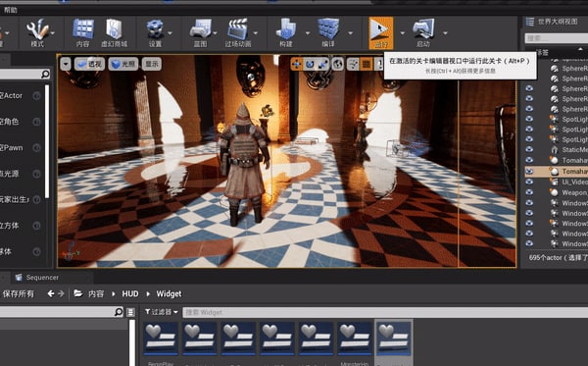
Task: Toggle visibility eye of StaticMe row
Action: (529, 149)
